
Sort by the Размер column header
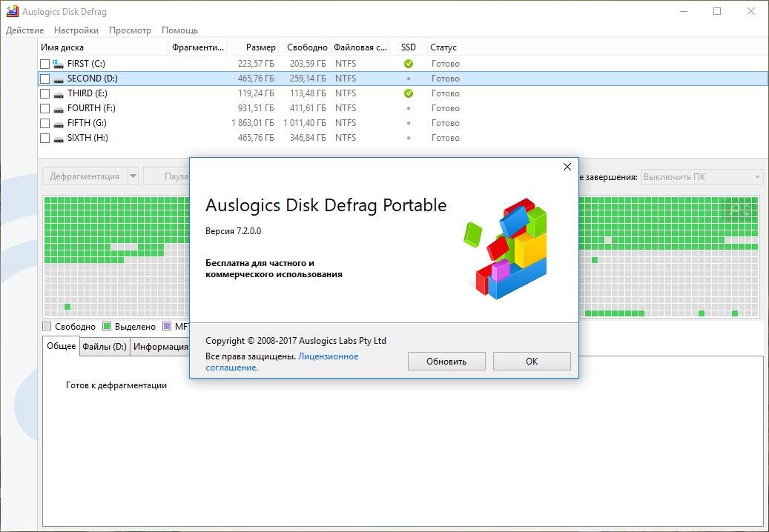(x=253, y=47)
